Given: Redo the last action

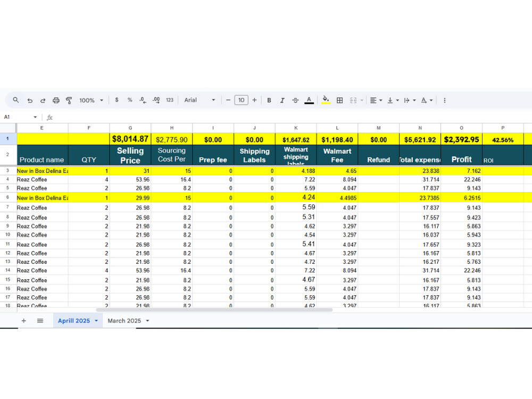Looking at the screenshot, I should point(43,101).
